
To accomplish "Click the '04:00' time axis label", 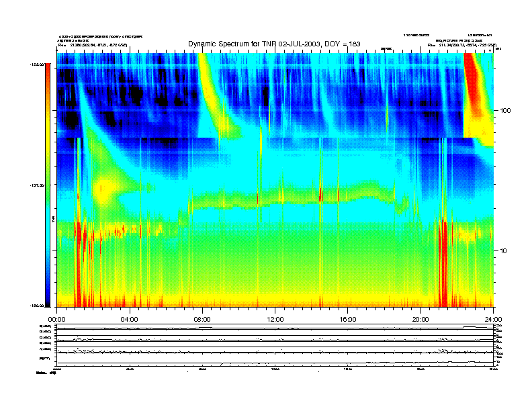I will (130, 320).
